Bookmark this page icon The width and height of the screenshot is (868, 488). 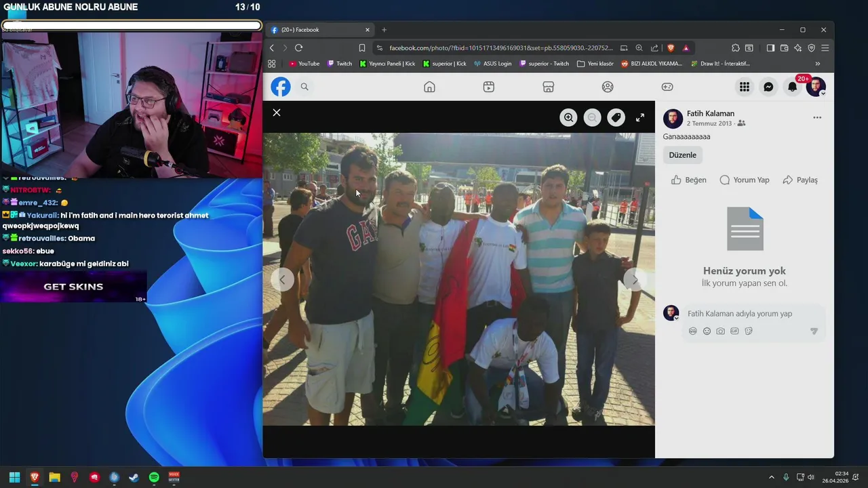coord(362,48)
